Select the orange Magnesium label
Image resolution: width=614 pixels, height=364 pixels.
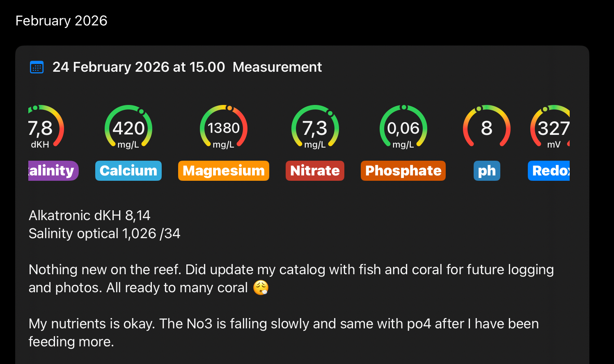pyautogui.click(x=224, y=171)
